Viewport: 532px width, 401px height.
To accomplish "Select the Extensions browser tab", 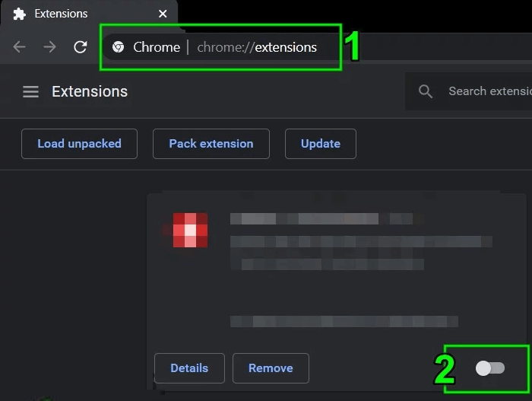I will [89, 13].
